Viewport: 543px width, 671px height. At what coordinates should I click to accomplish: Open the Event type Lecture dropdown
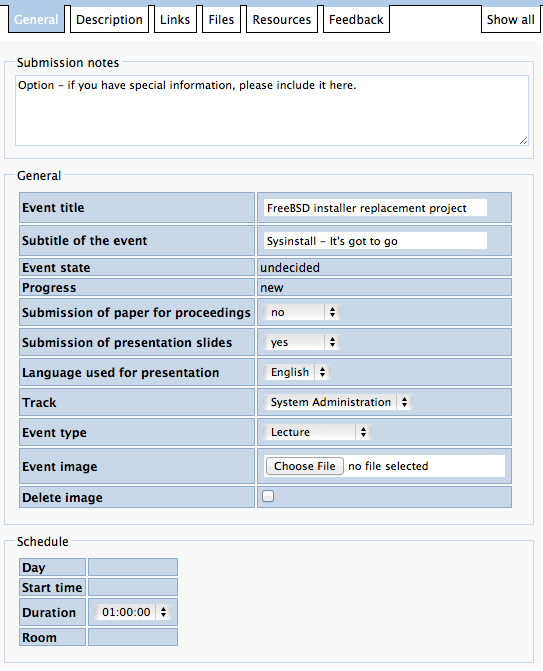click(x=317, y=432)
